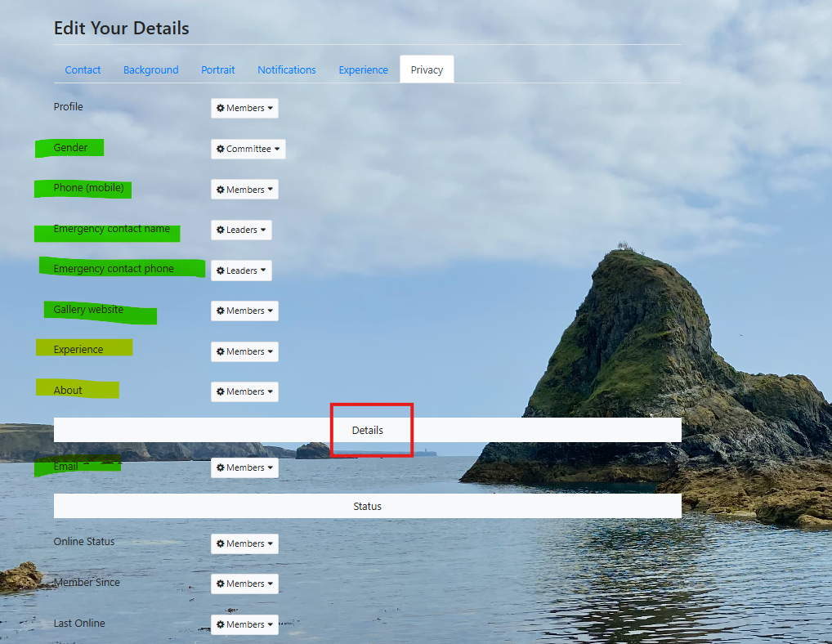The height and width of the screenshot is (644, 832).
Task: Open the Email privacy dropdown
Action: (244, 468)
